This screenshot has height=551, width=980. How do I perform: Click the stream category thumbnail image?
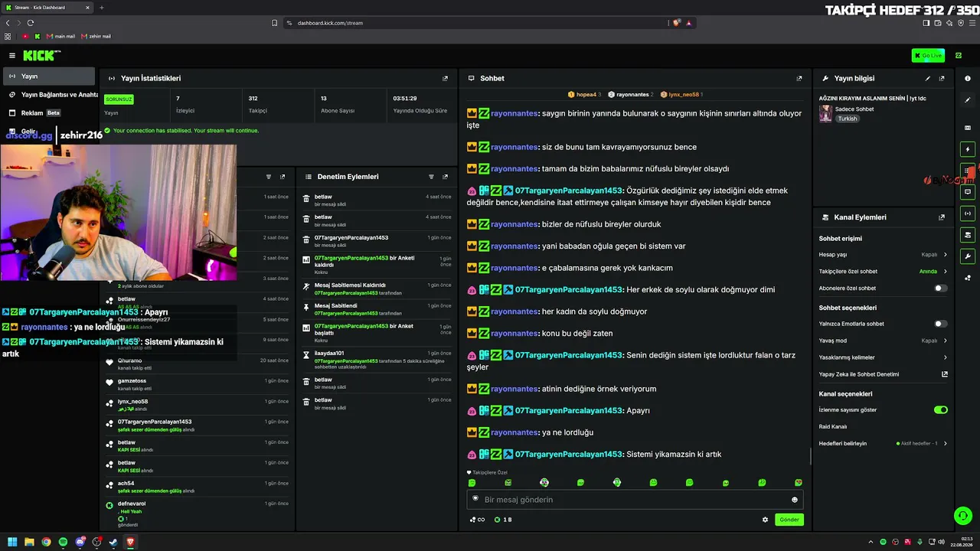coord(825,113)
